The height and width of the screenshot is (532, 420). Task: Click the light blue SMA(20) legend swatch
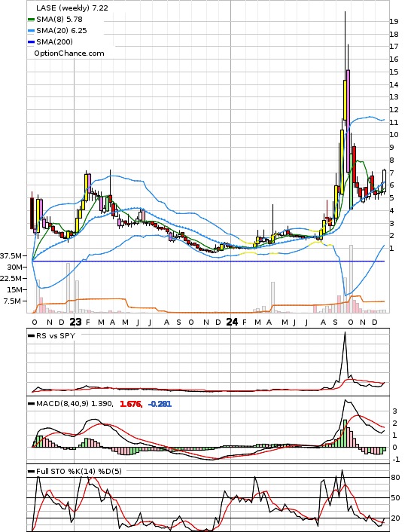pos(31,31)
